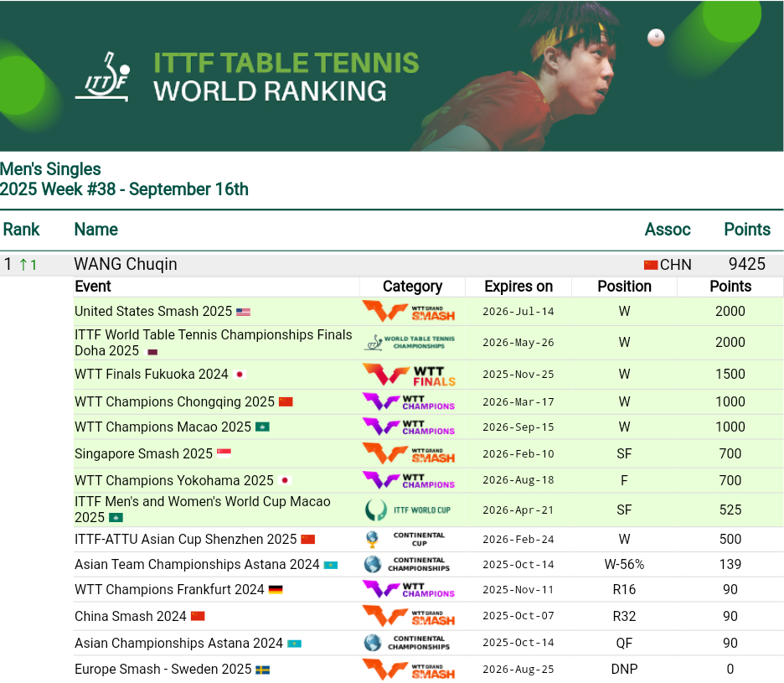Click the Europe Smash - Sweden 2025 event

[x=163, y=670]
